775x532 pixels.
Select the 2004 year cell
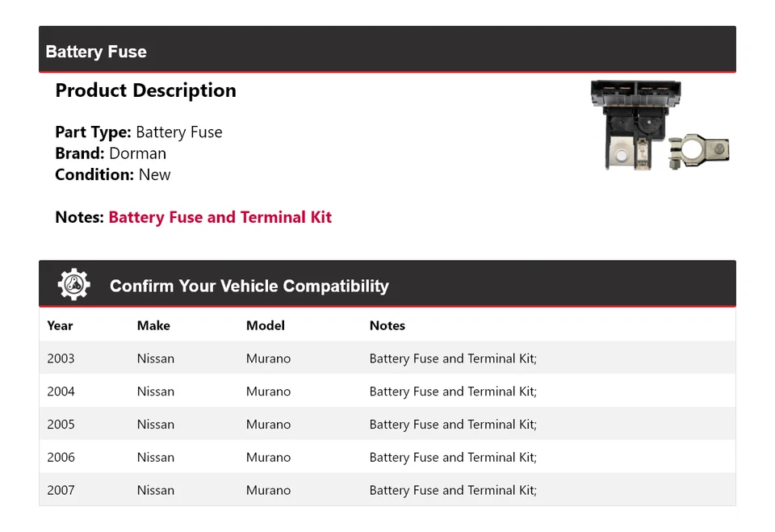point(61,391)
